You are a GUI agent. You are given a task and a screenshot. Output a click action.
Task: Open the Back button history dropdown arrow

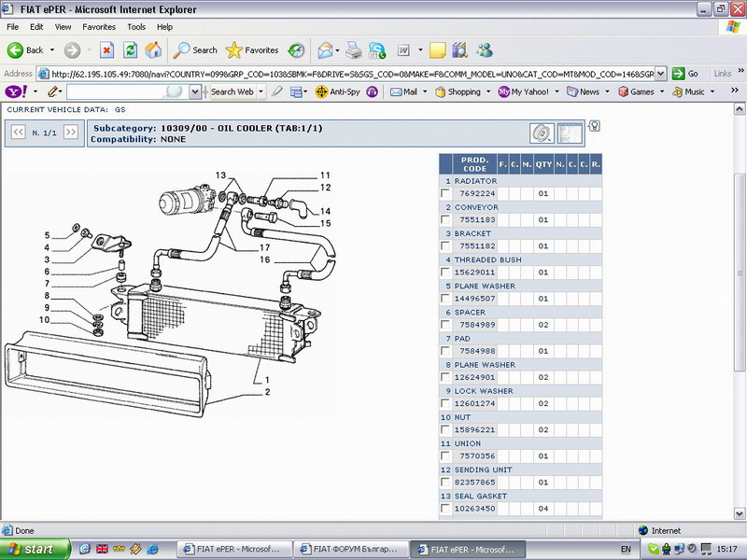click(51, 50)
